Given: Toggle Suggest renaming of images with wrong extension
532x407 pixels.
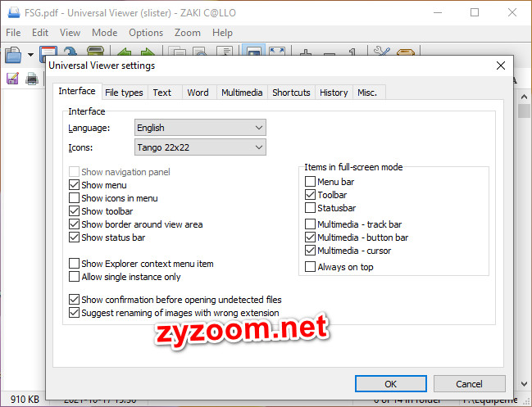Looking at the screenshot, I should [x=74, y=313].
